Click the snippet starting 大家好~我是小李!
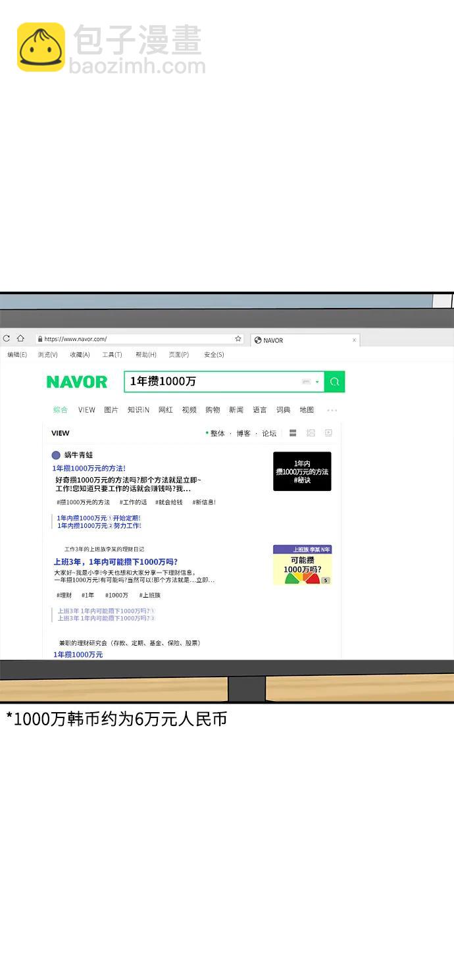Screen dimensions: 454x980 tap(134, 577)
